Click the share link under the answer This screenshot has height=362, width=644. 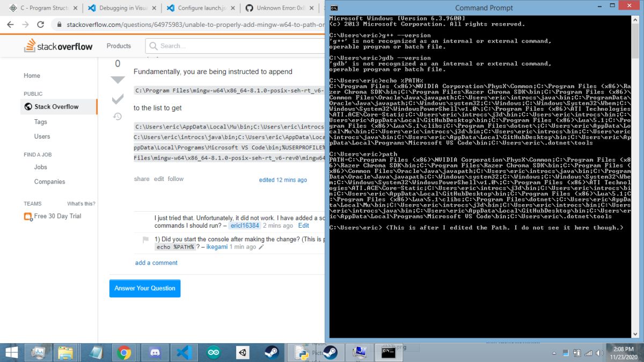click(142, 179)
